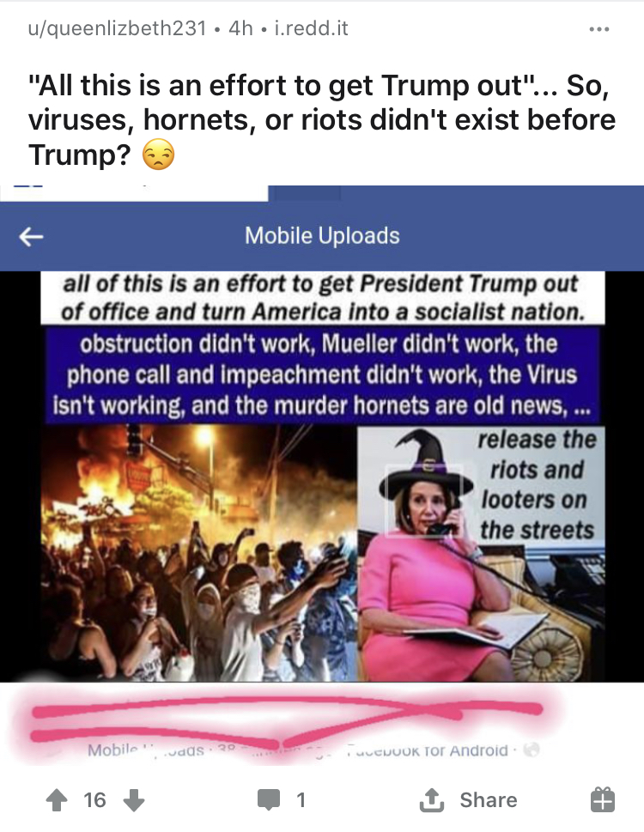Tap the 4h post timestamp
The height and width of the screenshot is (832, 644).
pos(240,28)
